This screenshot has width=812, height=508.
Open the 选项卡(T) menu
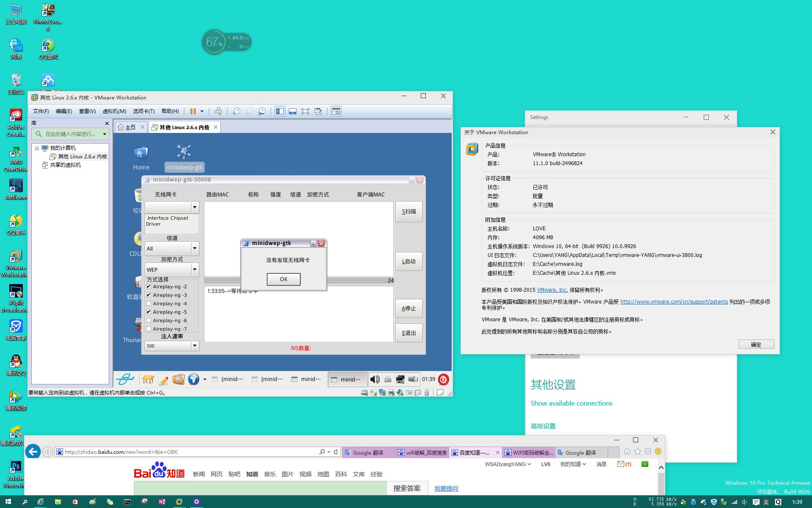(x=144, y=111)
